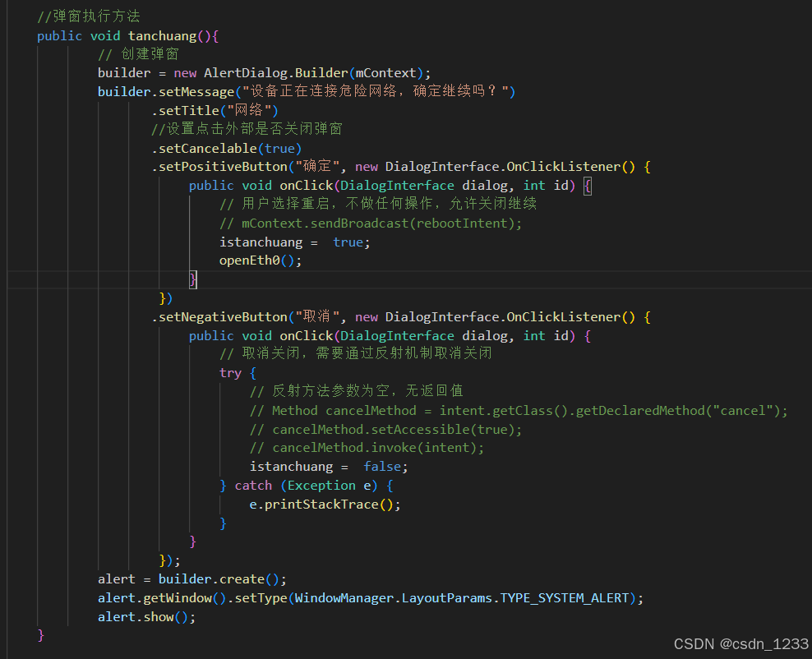This screenshot has height=659, width=812.
Task: Click the line 'istanchuang = true;'
Action: 295,242
